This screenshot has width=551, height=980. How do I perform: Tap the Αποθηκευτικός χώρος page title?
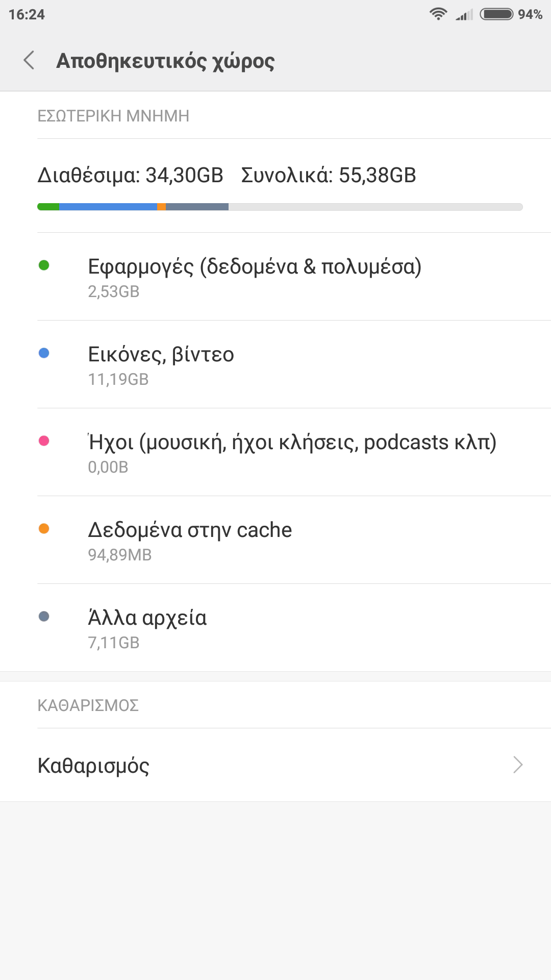pyautogui.click(x=165, y=61)
